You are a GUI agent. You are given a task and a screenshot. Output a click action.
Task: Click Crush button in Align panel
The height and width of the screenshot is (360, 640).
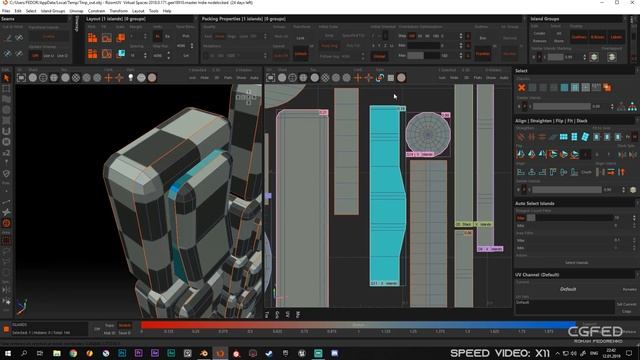(587, 172)
